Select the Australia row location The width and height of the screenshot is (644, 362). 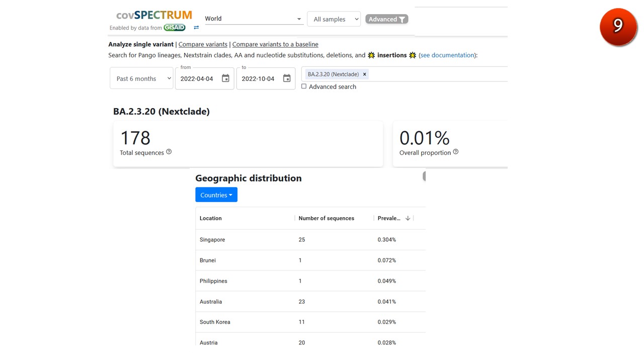click(x=211, y=302)
